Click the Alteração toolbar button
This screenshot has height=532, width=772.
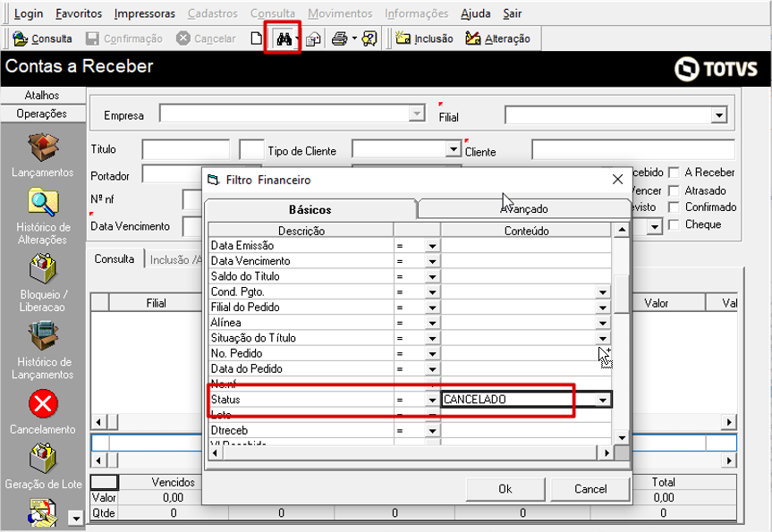(x=497, y=38)
